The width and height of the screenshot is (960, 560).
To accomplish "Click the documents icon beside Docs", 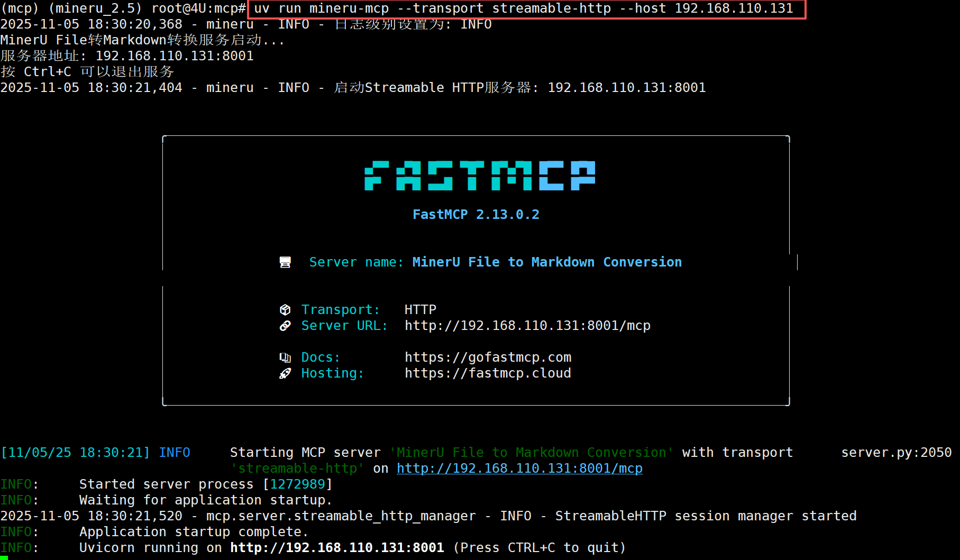I will coord(285,357).
